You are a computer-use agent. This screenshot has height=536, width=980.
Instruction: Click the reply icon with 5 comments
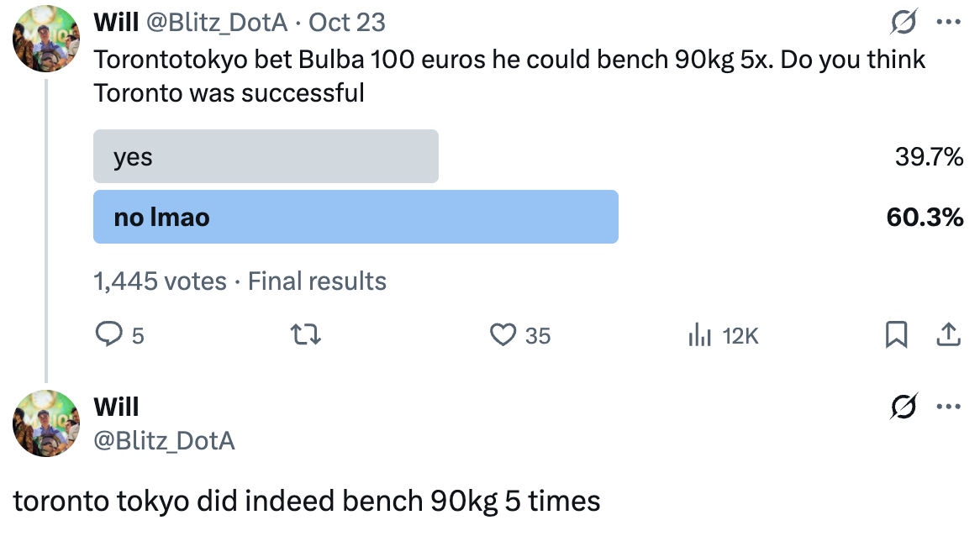click(109, 335)
